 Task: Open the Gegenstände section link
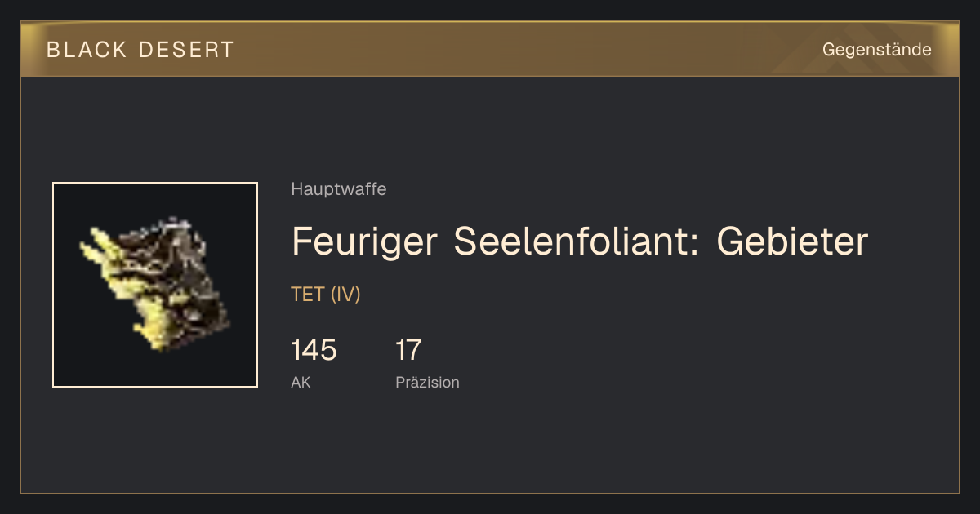click(x=876, y=50)
